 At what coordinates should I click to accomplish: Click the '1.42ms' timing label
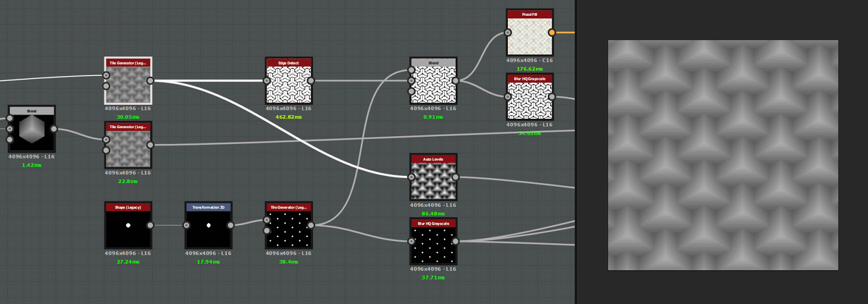31,165
